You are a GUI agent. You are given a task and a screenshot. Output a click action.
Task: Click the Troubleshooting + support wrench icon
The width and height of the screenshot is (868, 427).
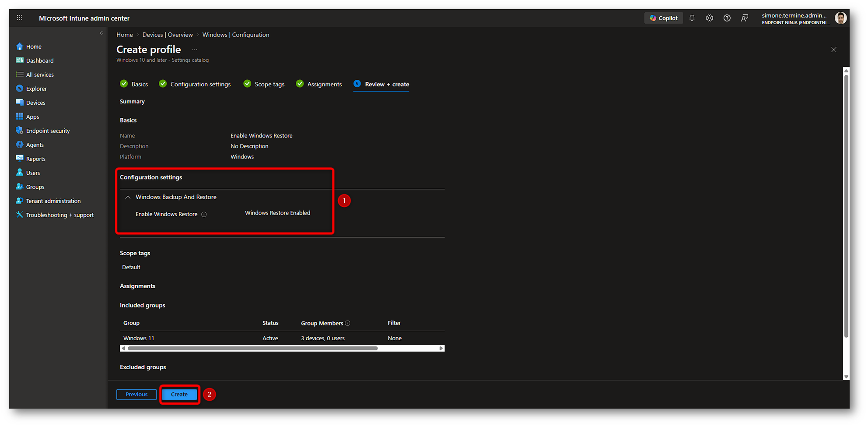20,215
